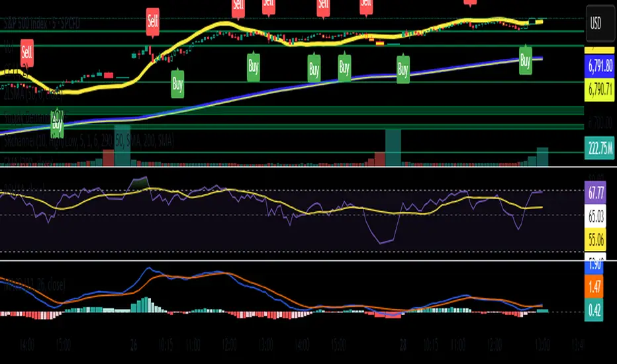Click the purple 67.77 RSI value label
The image size is (617, 364).
click(595, 193)
